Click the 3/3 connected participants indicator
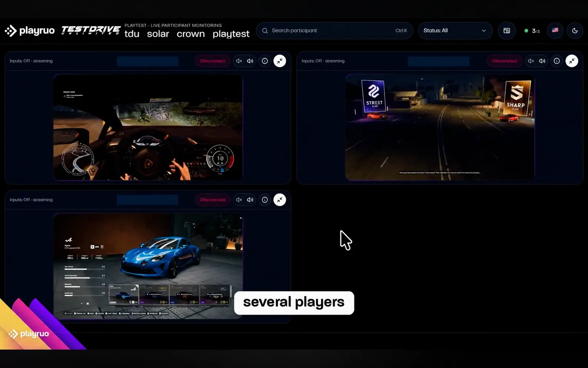This screenshot has height=368, width=588. tap(532, 31)
